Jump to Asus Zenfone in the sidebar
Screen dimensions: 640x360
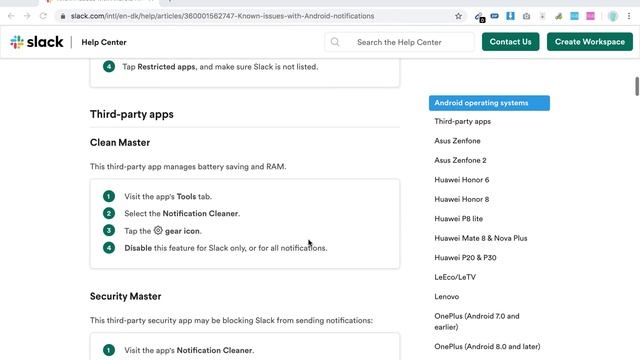point(457,141)
